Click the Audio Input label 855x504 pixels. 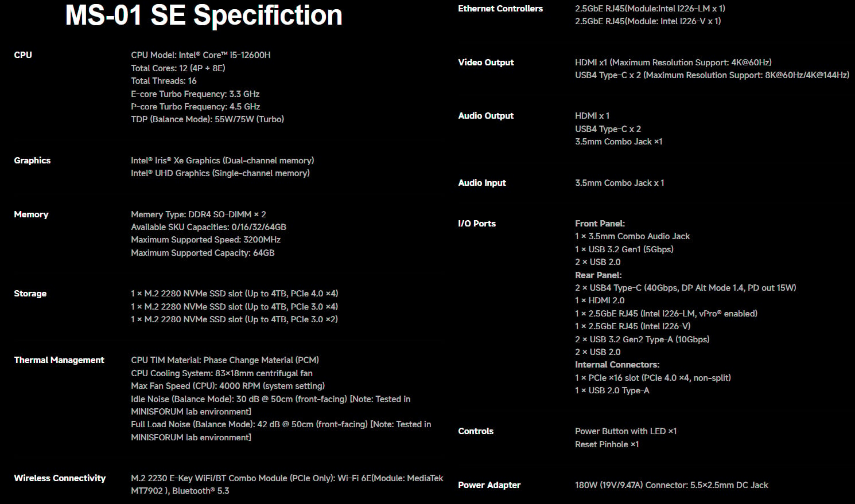(x=482, y=183)
